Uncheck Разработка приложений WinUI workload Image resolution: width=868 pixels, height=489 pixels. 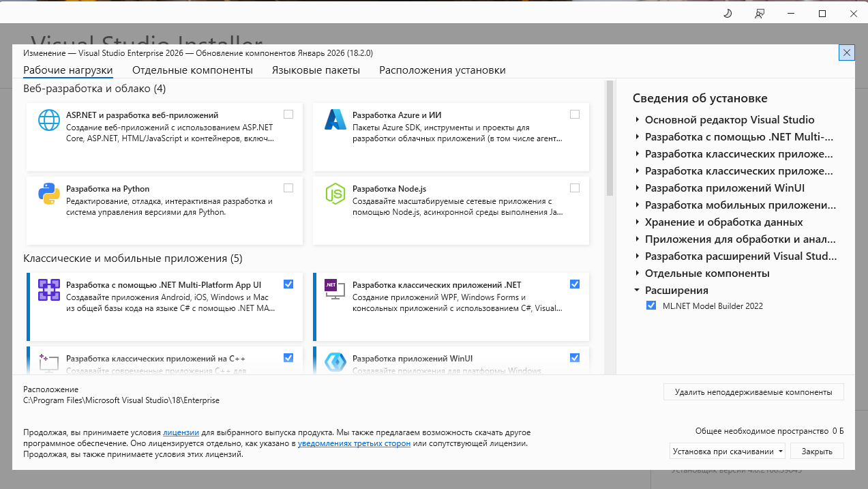(x=575, y=357)
